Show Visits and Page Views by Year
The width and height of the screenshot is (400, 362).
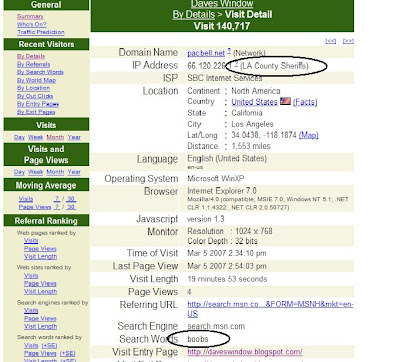click(x=74, y=172)
